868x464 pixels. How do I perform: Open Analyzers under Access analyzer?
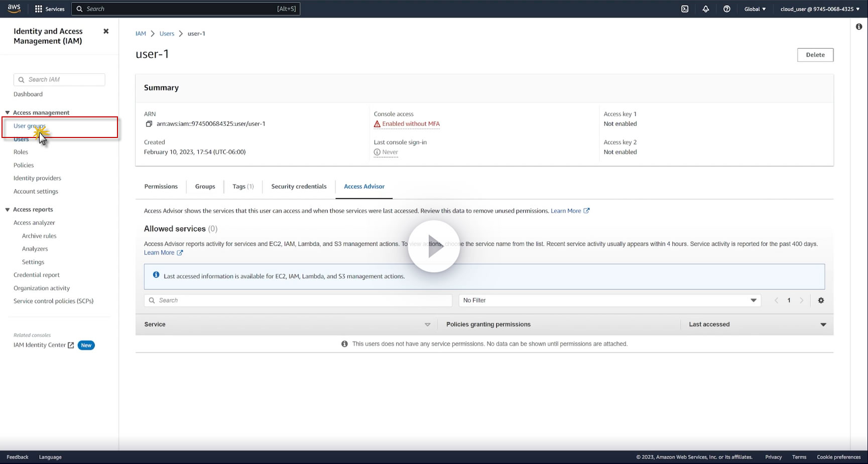click(x=35, y=249)
